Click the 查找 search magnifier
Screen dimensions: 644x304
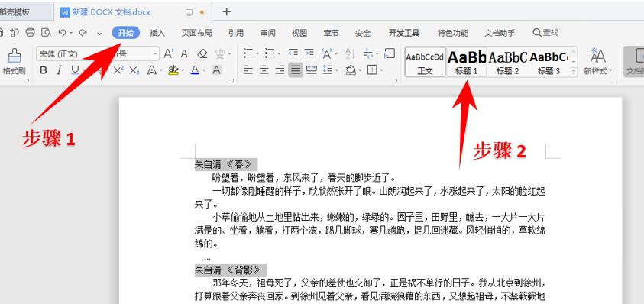coord(537,32)
